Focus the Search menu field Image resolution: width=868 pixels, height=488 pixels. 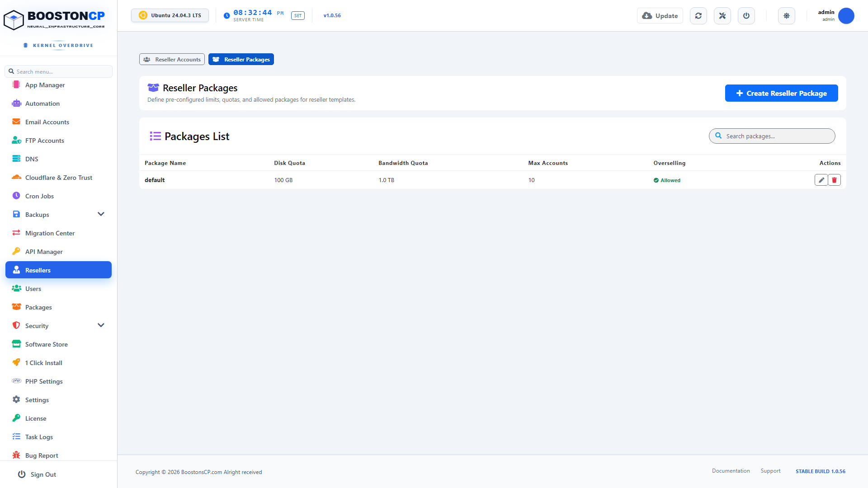click(58, 71)
